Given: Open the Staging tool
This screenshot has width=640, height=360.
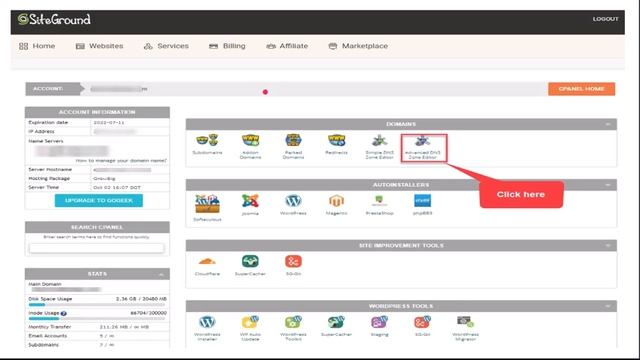Looking at the screenshot, I should pyautogui.click(x=380, y=326).
